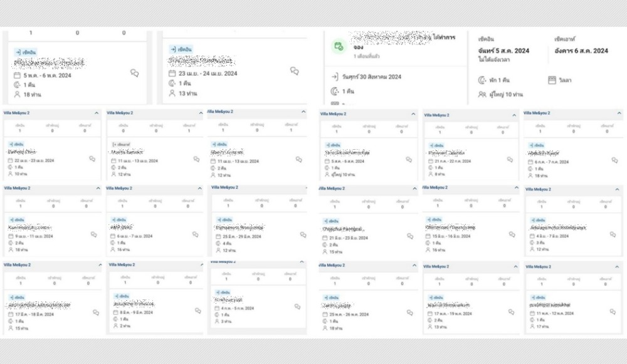Collapse Villa Me&you 2 panel with 15 มิ.ย. booking
This screenshot has width=627, height=364.
(x=516, y=187)
